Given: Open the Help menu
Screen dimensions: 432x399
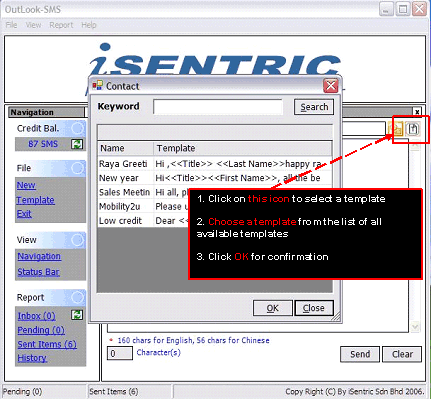Looking at the screenshot, I should (x=89, y=25).
